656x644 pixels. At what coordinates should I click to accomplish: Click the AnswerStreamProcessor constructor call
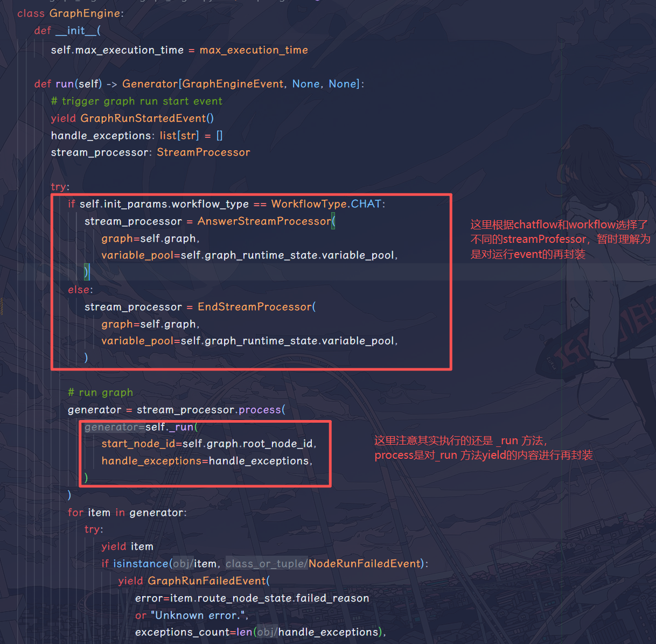[263, 221]
